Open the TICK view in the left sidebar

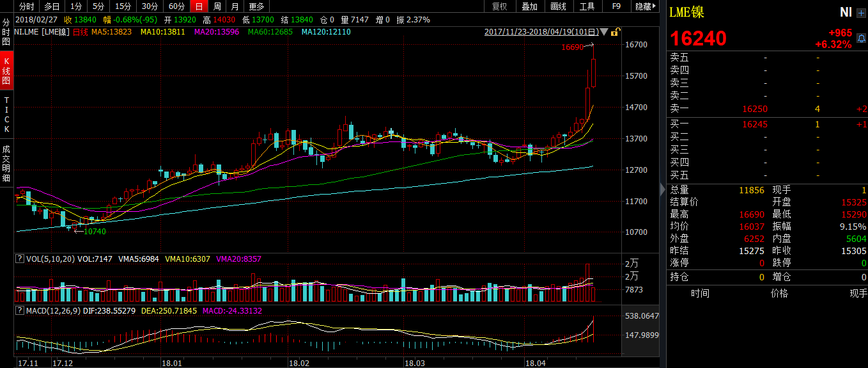[6, 115]
